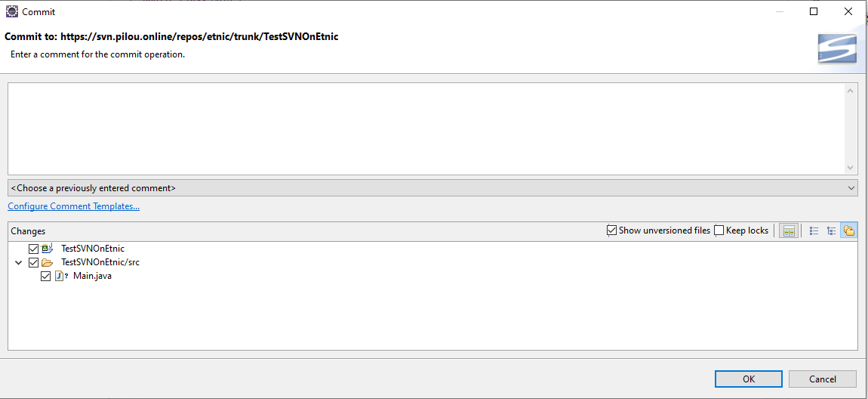Image resolution: width=868 pixels, height=399 pixels.
Task: Switch Changes view to flat list mode
Action: [814, 230]
